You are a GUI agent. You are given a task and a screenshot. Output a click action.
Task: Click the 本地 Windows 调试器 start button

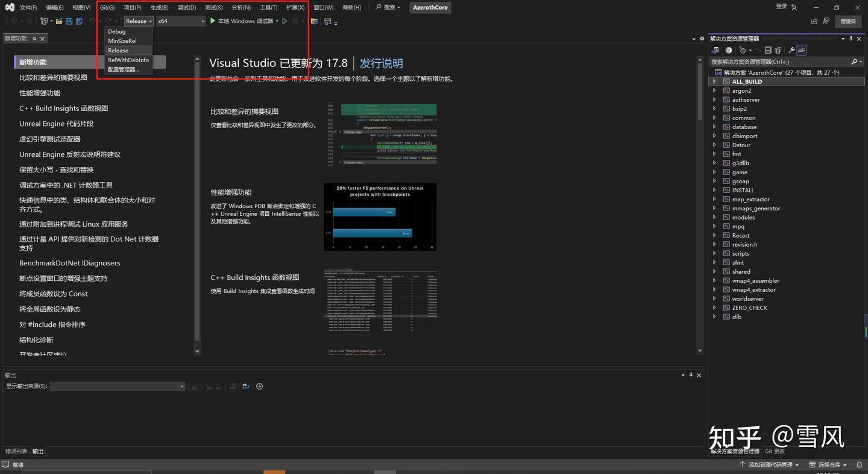[241, 21]
